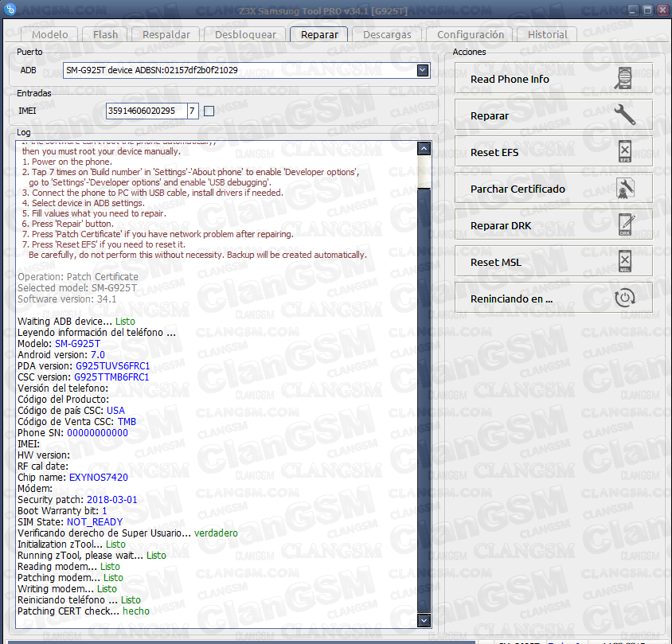Click the 'Operation: Patch Certificate' log line
The width and height of the screenshot is (672, 644).
(78, 277)
